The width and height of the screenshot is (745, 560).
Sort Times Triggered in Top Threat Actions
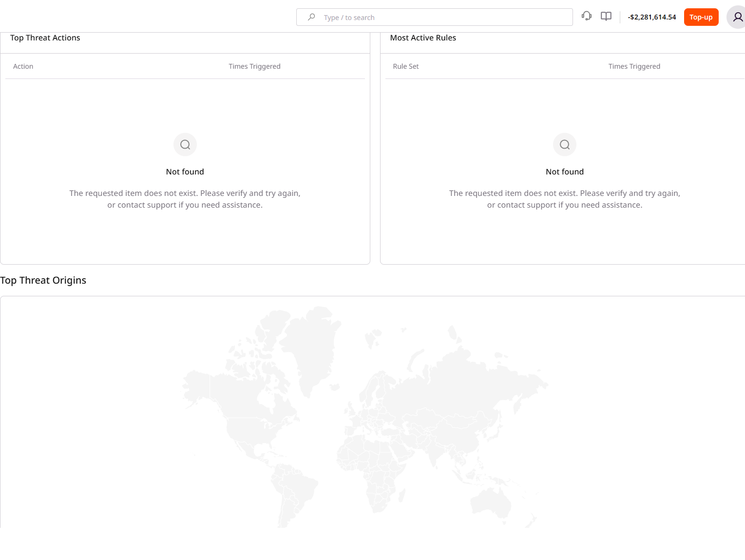point(254,66)
